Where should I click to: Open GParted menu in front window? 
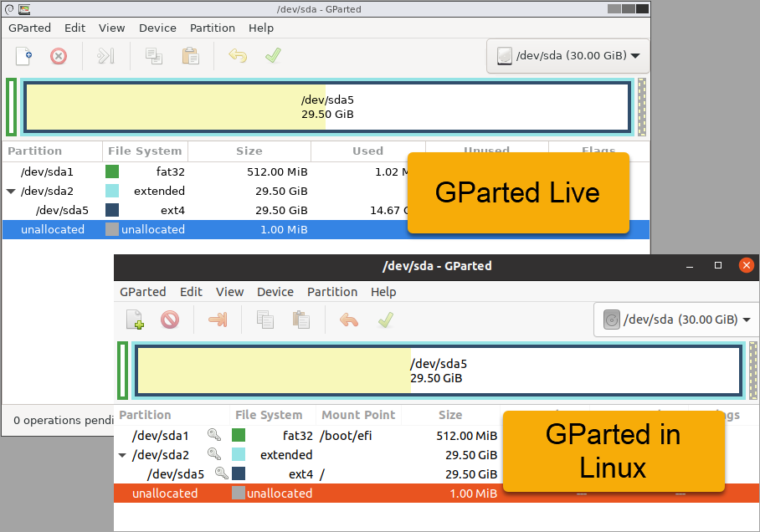tap(143, 292)
